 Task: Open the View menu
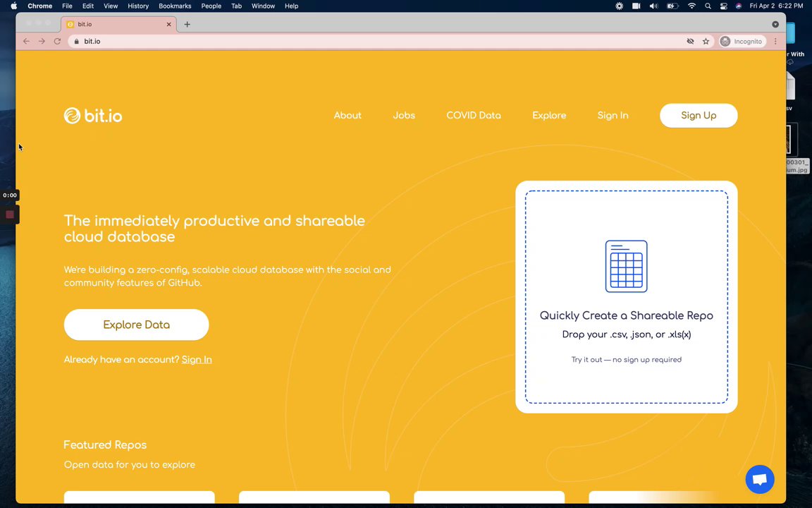point(111,6)
